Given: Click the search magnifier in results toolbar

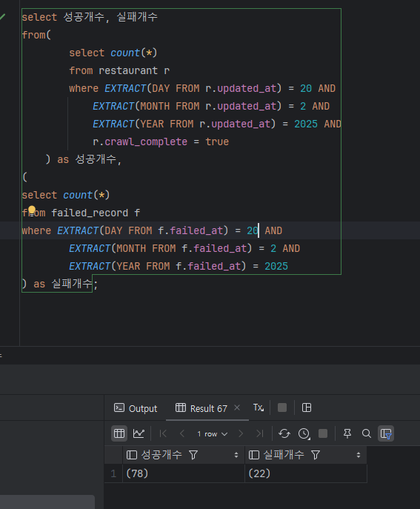Looking at the screenshot, I should [367, 433].
